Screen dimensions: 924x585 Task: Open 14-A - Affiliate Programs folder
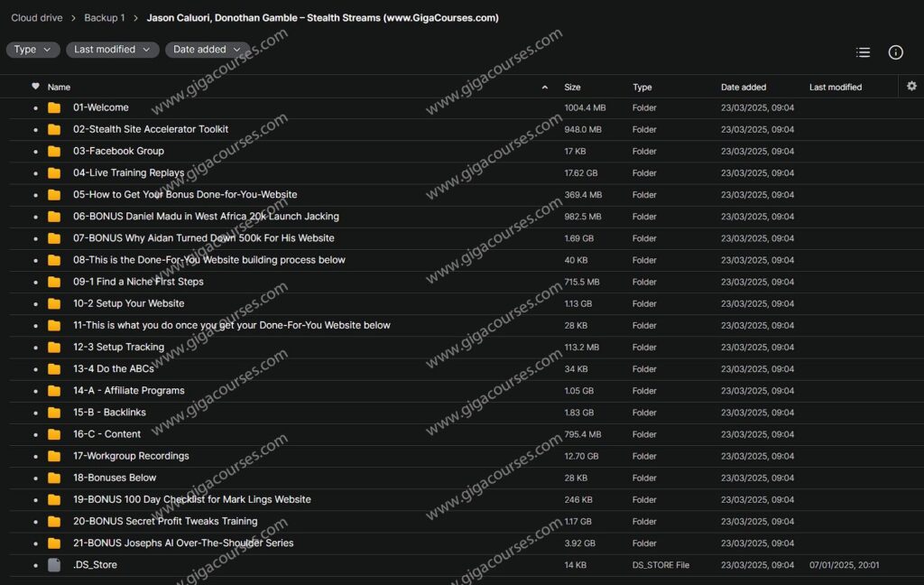(128, 391)
